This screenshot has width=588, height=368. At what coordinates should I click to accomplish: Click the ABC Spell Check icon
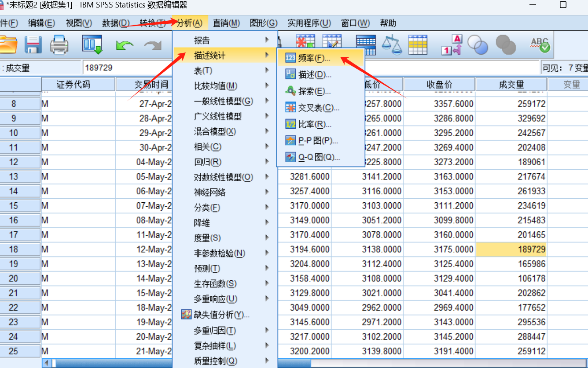click(x=540, y=45)
